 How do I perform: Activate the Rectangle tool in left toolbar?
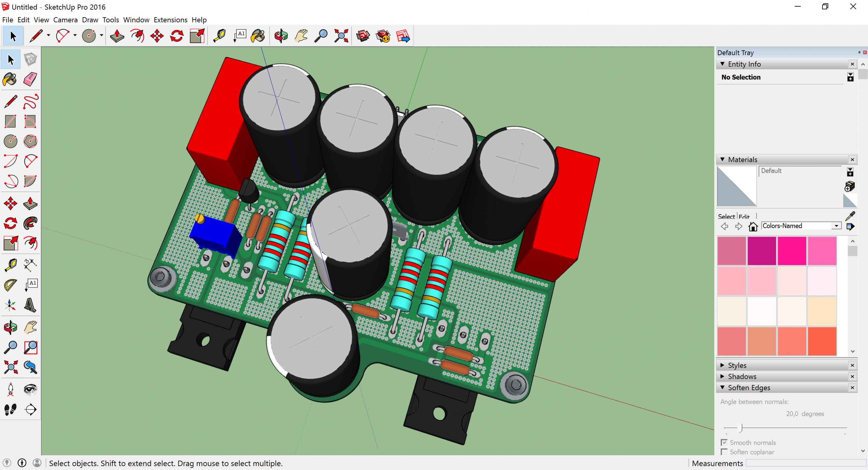(x=11, y=121)
